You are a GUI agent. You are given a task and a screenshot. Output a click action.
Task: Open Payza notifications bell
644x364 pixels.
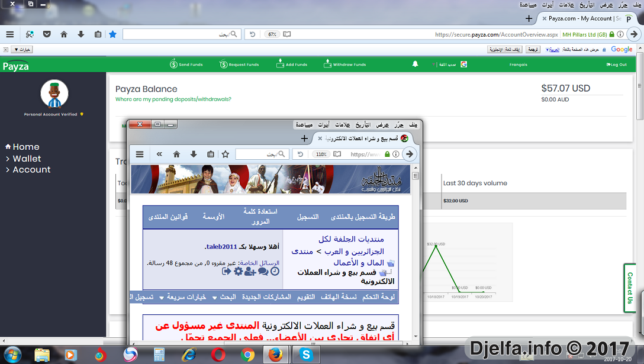(x=416, y=64)
